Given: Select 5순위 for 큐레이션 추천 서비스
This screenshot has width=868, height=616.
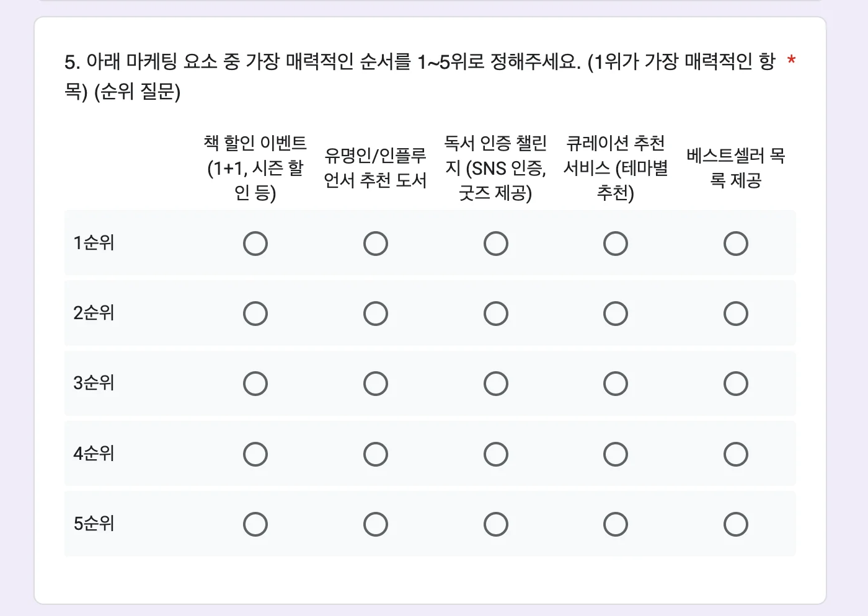Looking at the screenshot, I should pyautogui.click(x=615, y=524).
